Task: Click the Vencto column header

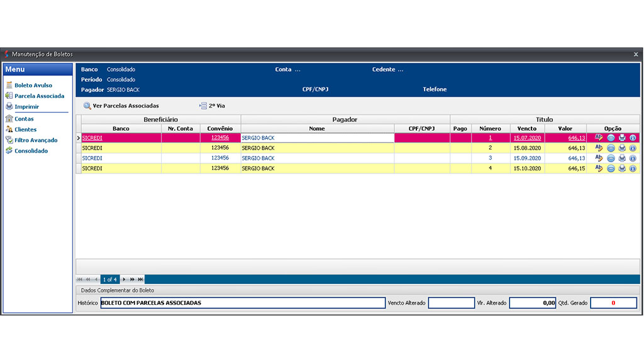Action: [x=527, y=128]
